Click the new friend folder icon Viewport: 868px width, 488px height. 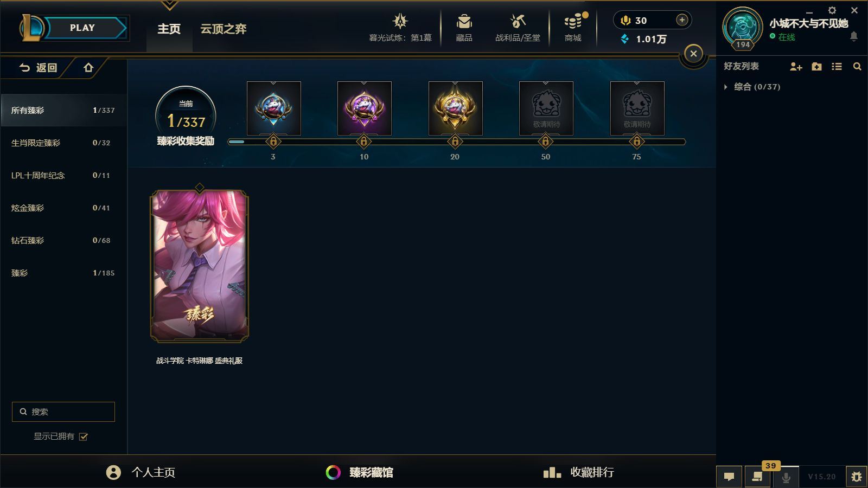pyautogui.click(x=816, y=66)
